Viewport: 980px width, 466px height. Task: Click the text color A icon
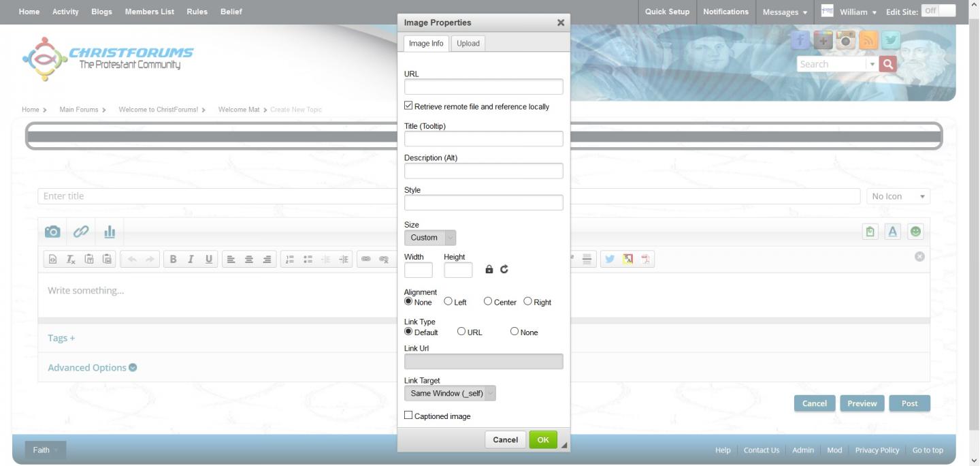coord(893,232)
